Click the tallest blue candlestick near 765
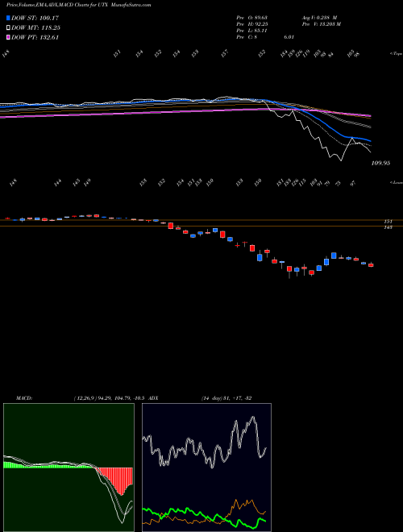Screen dimensions: 403x532 [260, 257]
